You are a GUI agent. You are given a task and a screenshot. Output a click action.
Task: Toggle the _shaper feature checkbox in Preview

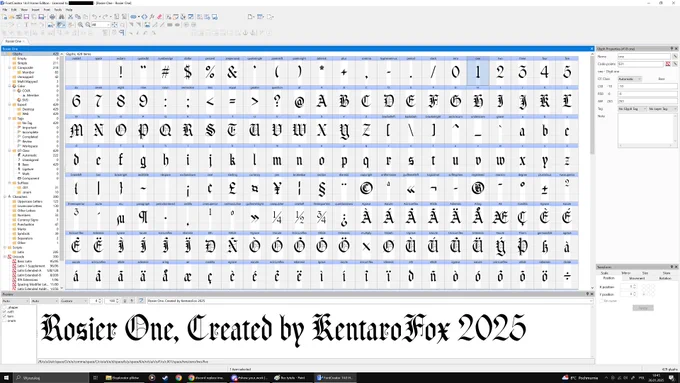(5, 308)
